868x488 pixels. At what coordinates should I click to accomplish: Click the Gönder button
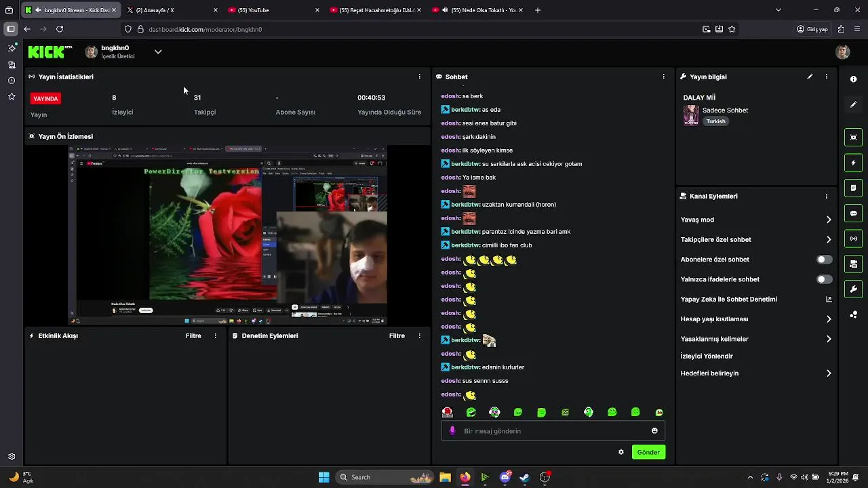pyautogui.click(x=648, y=452)
